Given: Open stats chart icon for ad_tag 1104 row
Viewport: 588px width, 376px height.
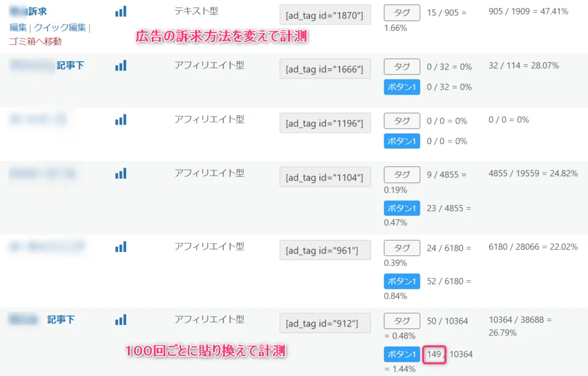Looking at the screenshot, I should click(x=121, y=173).
